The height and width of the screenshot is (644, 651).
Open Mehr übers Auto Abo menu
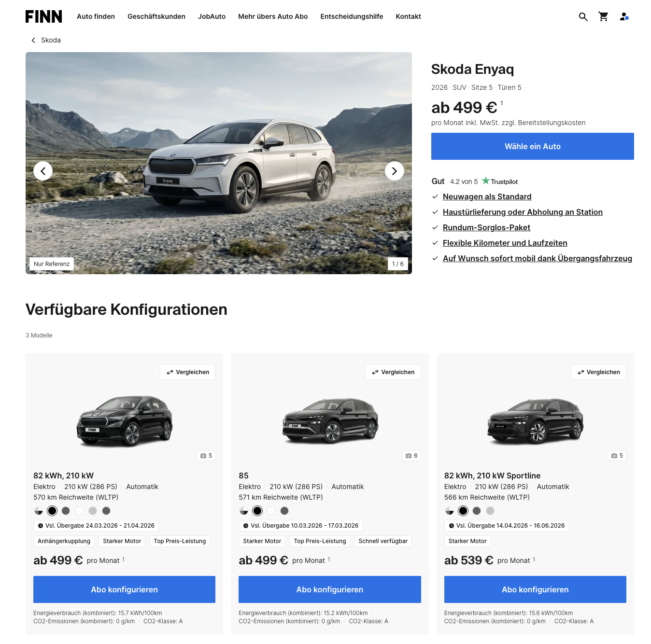point(273,16)
